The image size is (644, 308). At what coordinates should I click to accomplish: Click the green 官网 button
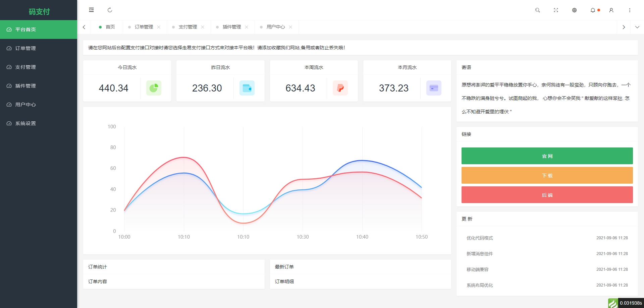547,156
